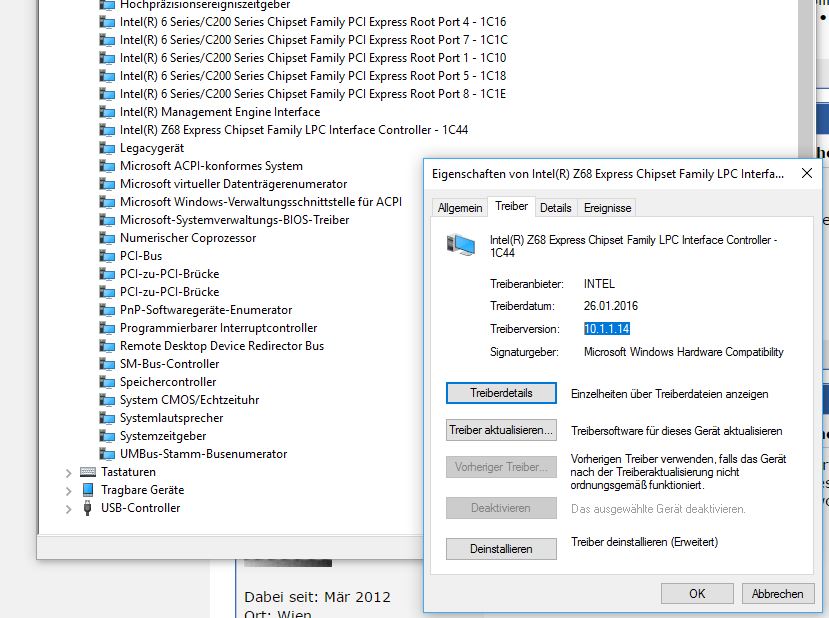Select Microsoft virtueller Datenträgerenumerator entry
Image resolution: width=829 pixels, height=618 pixels.
pyautogui.click(x=233, y=184)
